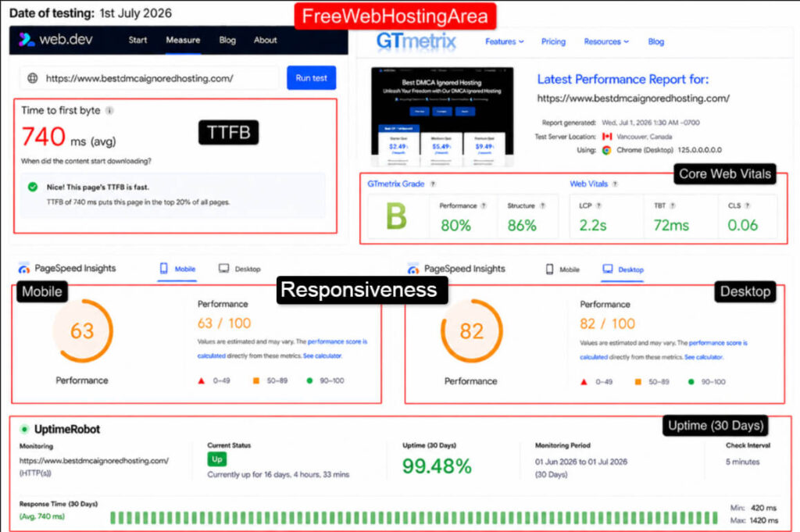Click help icon beside Performance in GTmetrix

[484, 205]
